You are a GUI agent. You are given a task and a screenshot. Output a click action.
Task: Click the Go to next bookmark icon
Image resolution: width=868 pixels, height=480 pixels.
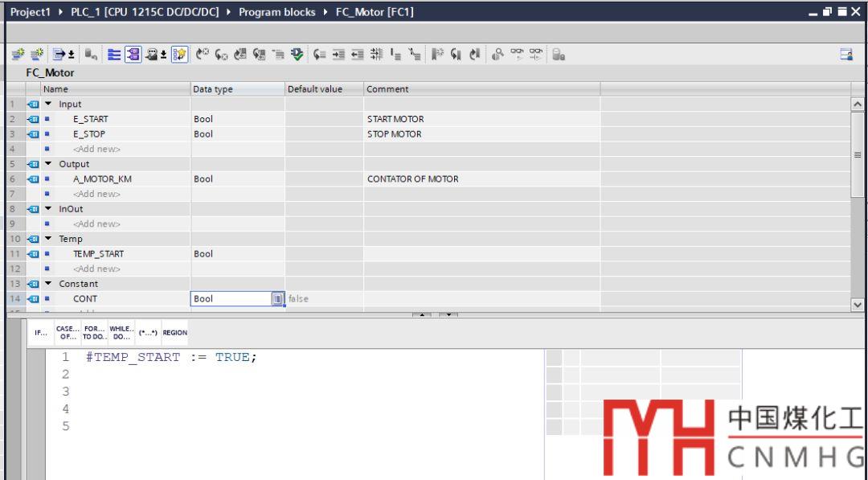tap(457, 54)
